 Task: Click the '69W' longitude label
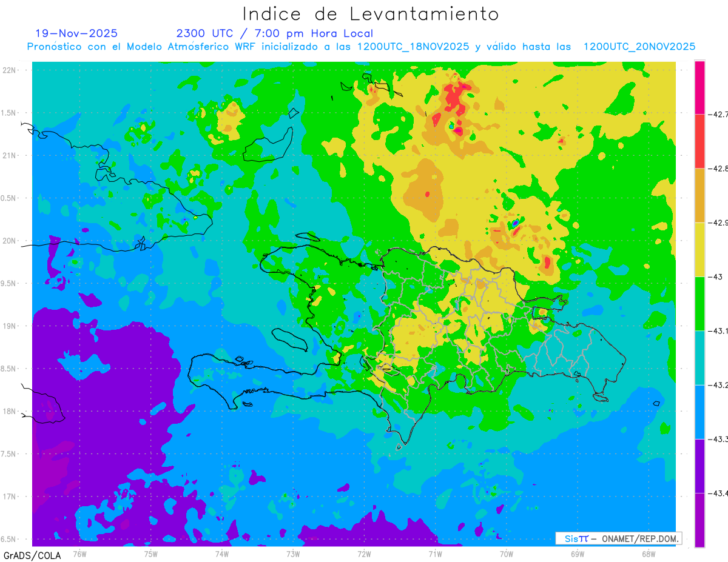point(578,554)
